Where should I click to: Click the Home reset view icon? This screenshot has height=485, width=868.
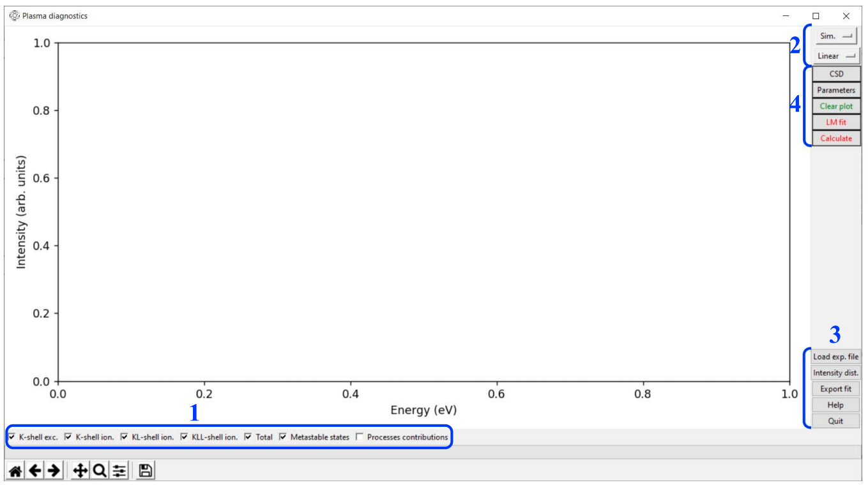pyautogui.click(x=15, y=471)
